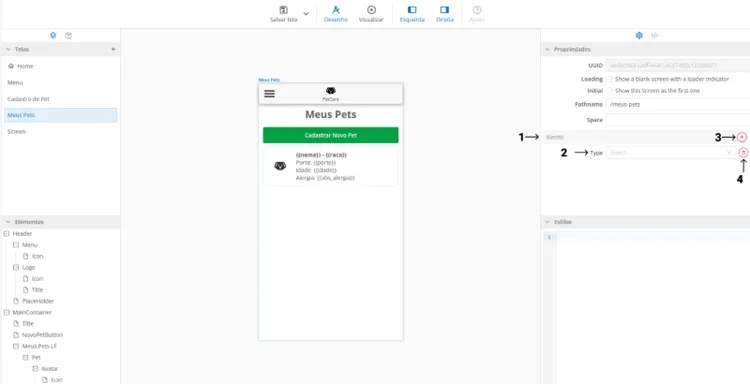The width and height of the screenshot is (750, 384).
Task: Enable Initial first screen checkbox
Action: (x=609, y=90)
